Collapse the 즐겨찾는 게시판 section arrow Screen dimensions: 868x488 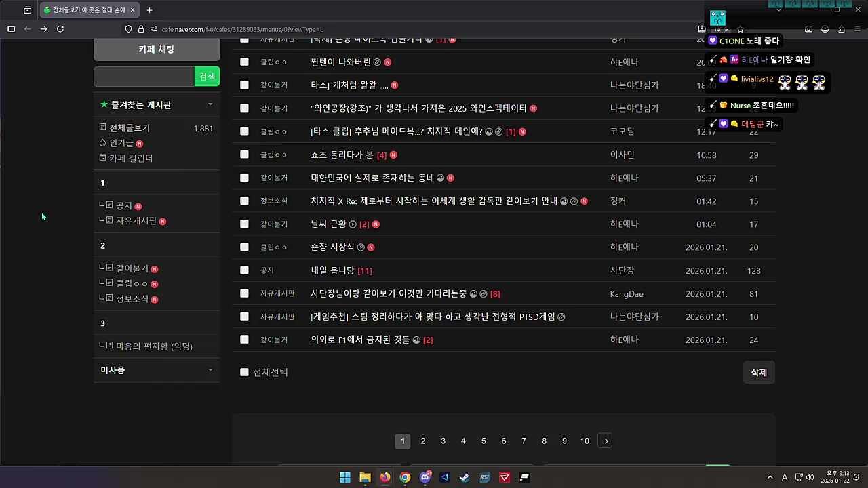tap(210, 104)
